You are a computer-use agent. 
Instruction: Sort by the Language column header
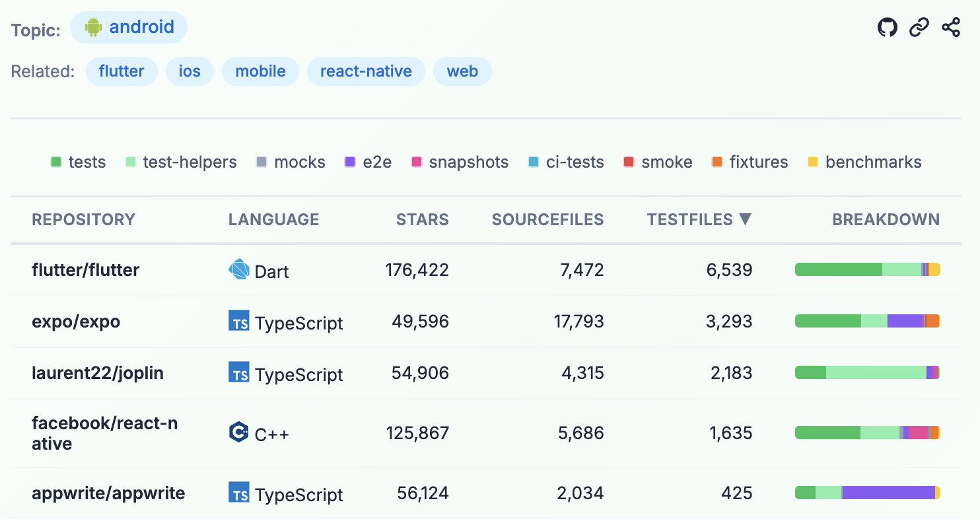pos(273,220)
